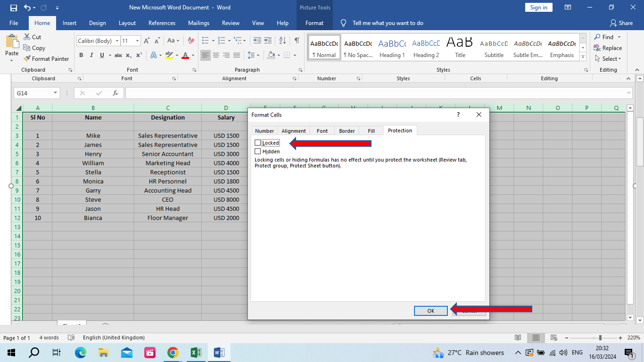Clear all formatting with the eraser icon
This screenshot has height=362, width=644.
191,41
